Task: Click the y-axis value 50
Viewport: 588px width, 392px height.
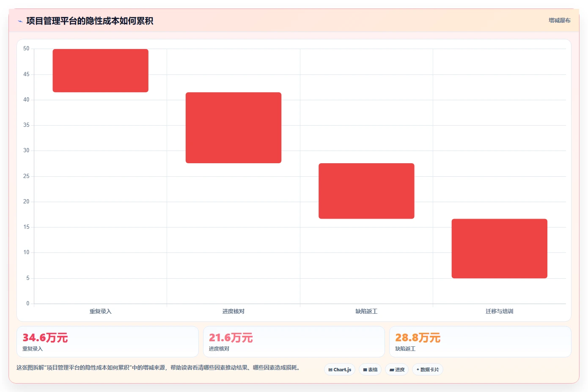Action: 26,49
